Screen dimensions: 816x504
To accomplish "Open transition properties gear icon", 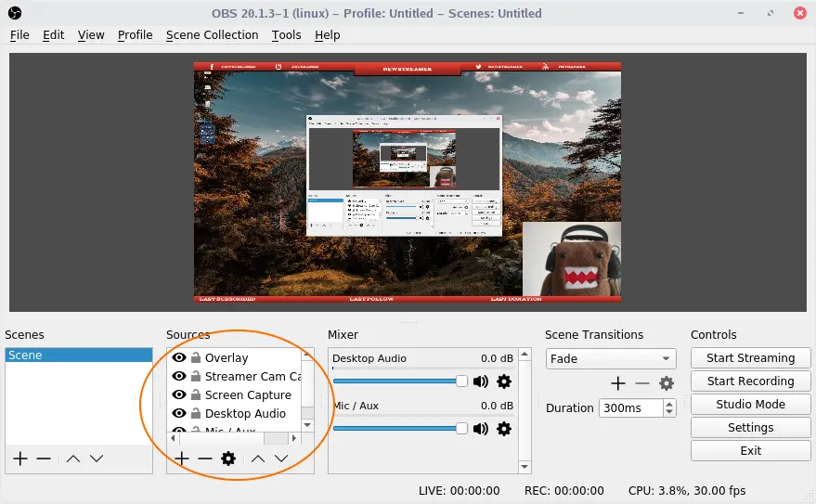I will [x=667, y=383].
